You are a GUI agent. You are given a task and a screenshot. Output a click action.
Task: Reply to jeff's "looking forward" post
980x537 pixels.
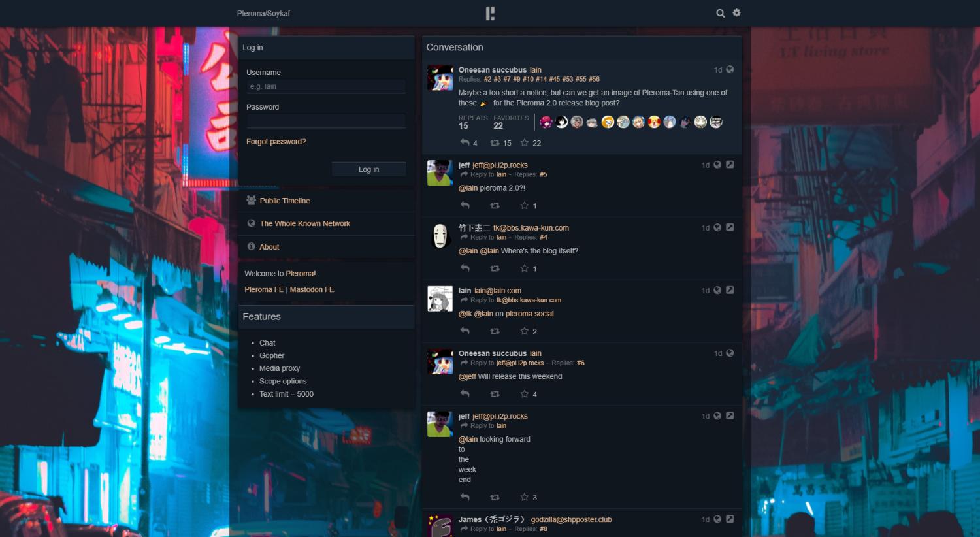point(465,496)
